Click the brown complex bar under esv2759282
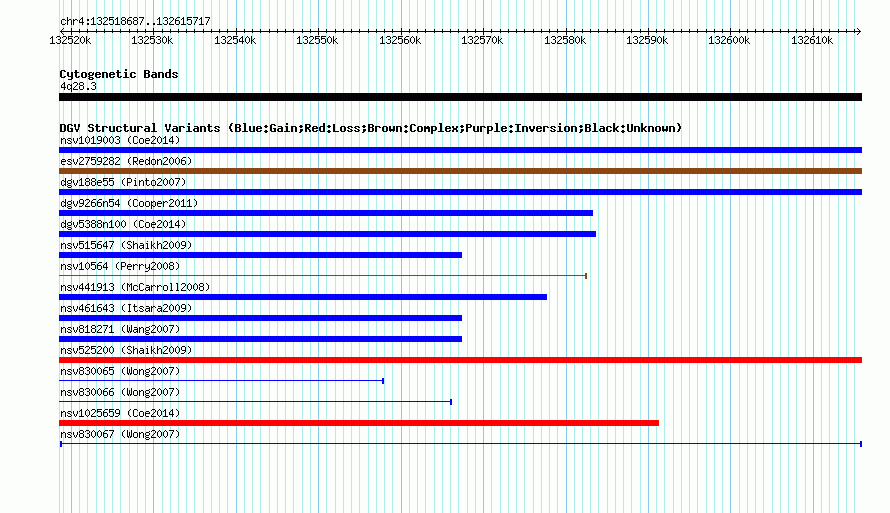Screen dimensions: 890x513 [x=460, y=171]
